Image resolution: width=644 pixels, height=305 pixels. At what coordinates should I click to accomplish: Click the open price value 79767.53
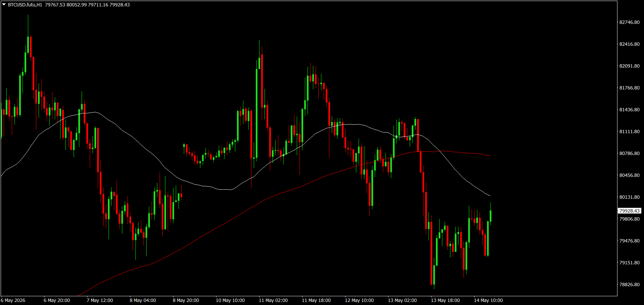pyautogui.click(x=55, y=5)
